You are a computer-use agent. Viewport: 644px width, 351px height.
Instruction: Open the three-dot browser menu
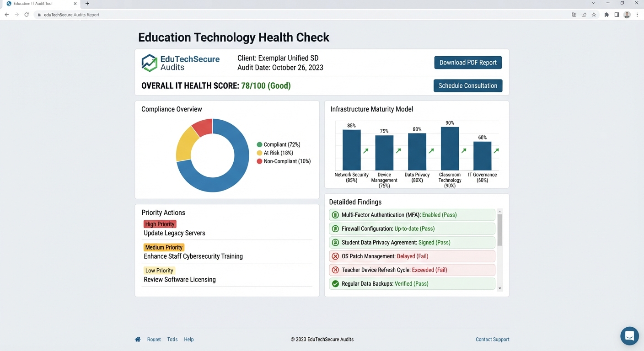click(x=637, y=15)
